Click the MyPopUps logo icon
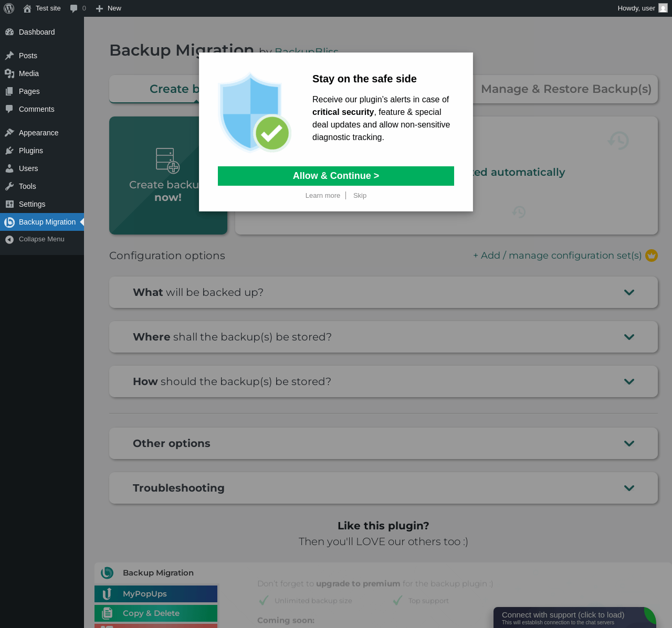 [x=107, y=594]
